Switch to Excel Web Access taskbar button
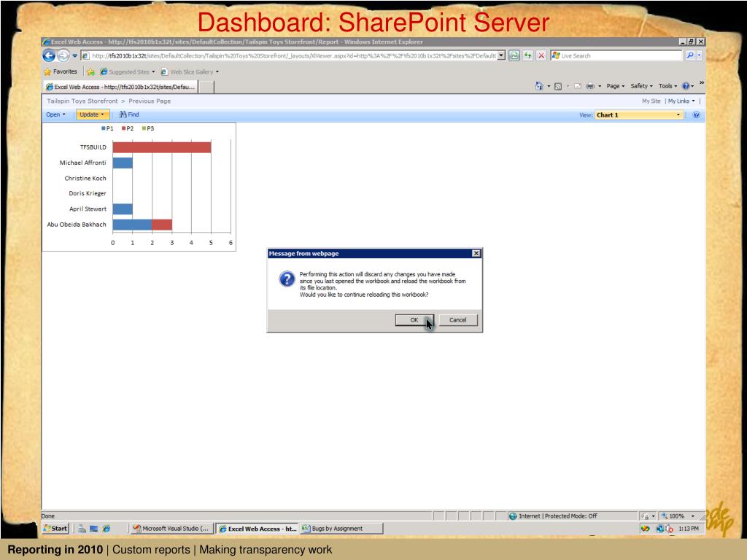The height and width of the screenshot is (560, 747). pos(257,529)
